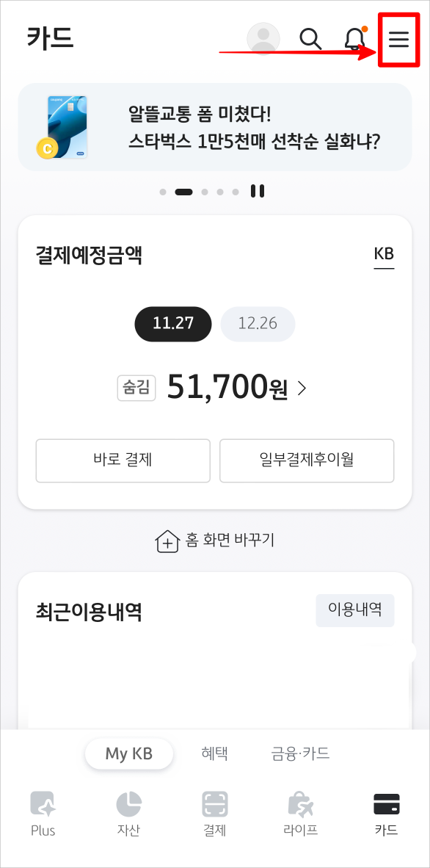430x868 pixels.
Task: Open 이용내역 from 최근이용내역
Action: [x=354, y=610]
